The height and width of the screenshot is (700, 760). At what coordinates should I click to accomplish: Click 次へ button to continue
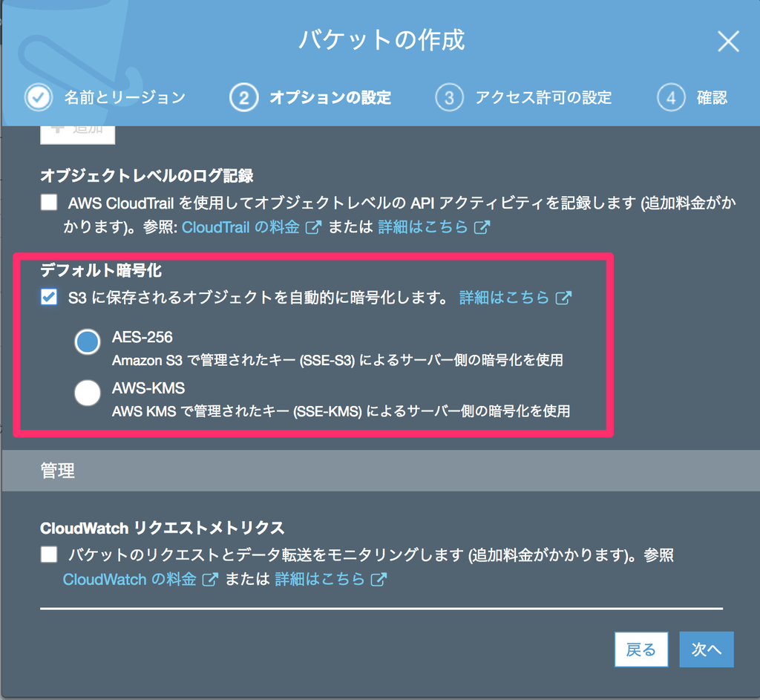(707, 650)
